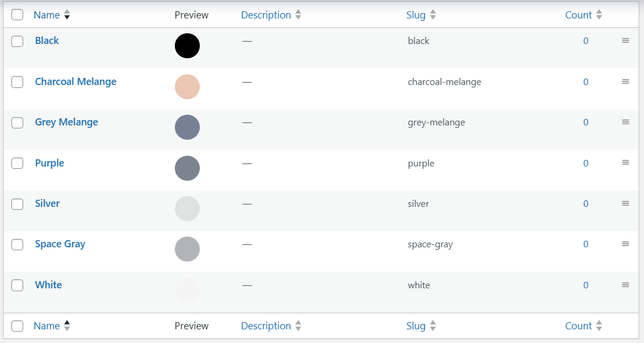Click the drag handle for Silver row
Screen dimensions: 644x343
tap(625, 203)
